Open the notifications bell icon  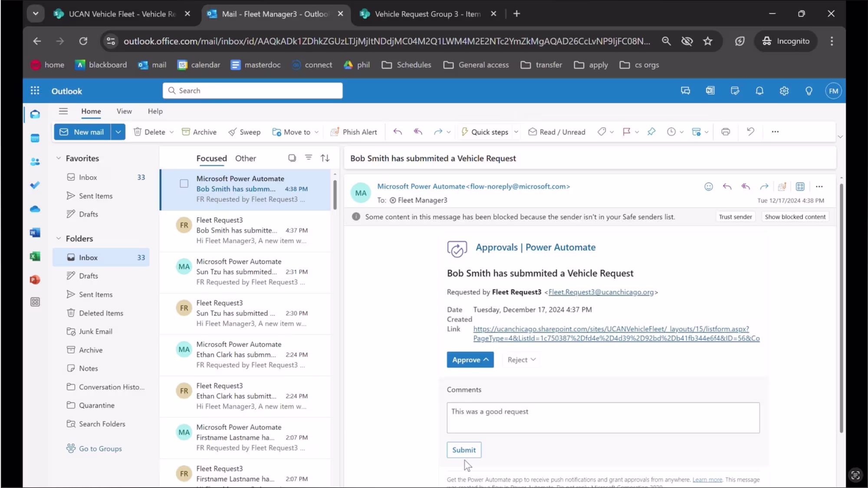[759, 91]
